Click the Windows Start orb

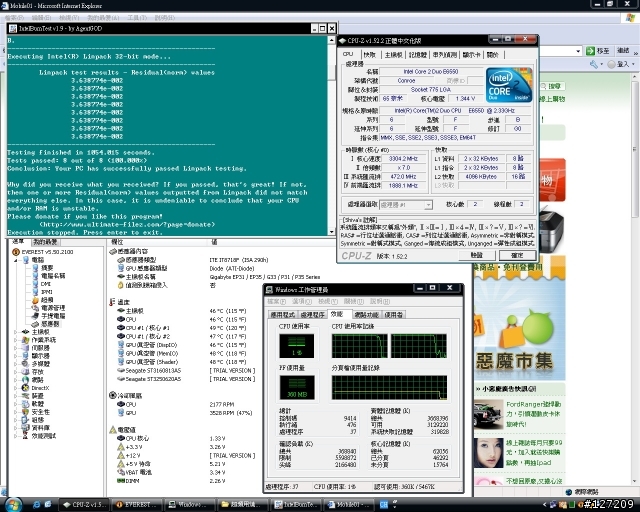point(12,505)
